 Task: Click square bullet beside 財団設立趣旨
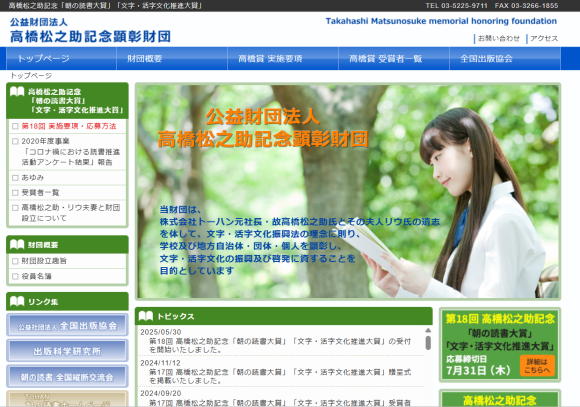coord(15,261)
